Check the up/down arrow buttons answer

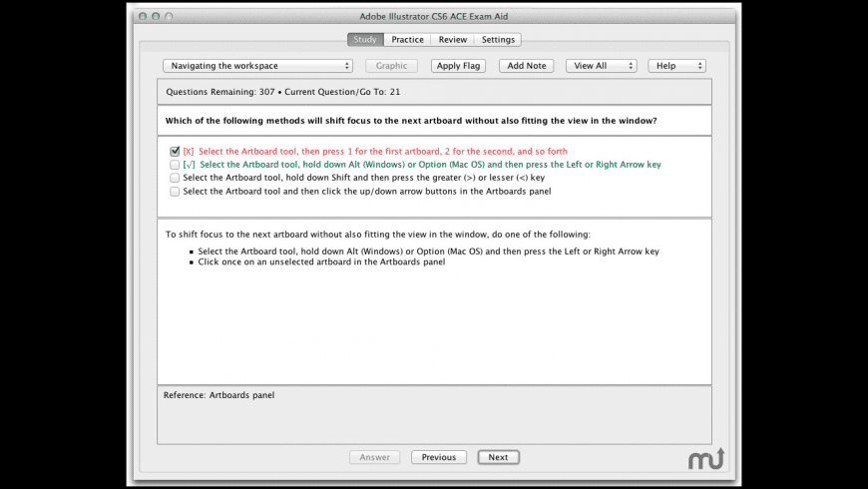tap(175, 192)
